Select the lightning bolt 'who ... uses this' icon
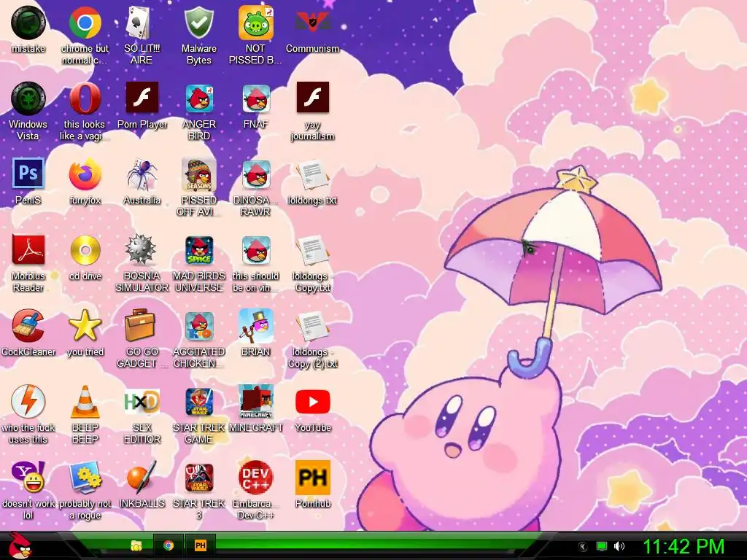 pyautogui.click(x=28, y=402)
